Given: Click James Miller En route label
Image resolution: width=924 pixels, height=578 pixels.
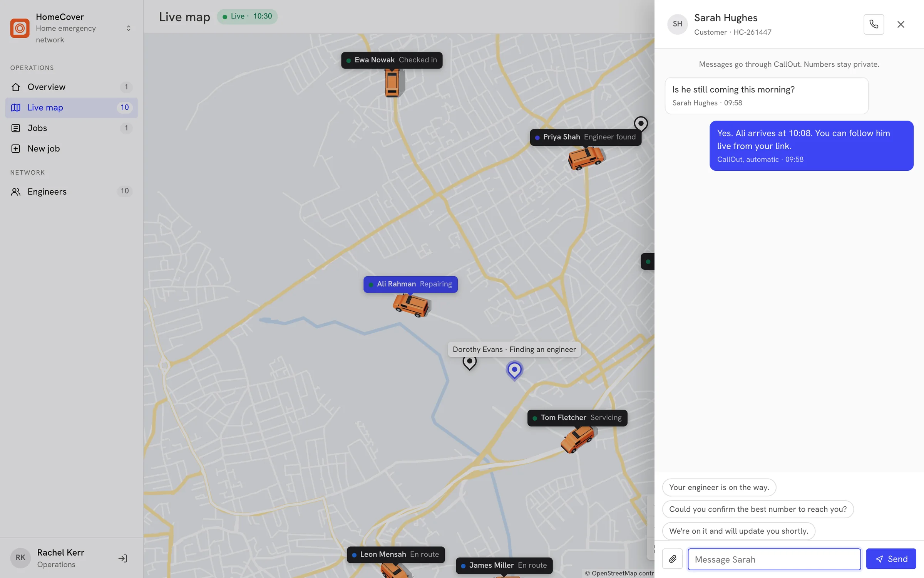Looking at the screenshot, I should (504, 566).
